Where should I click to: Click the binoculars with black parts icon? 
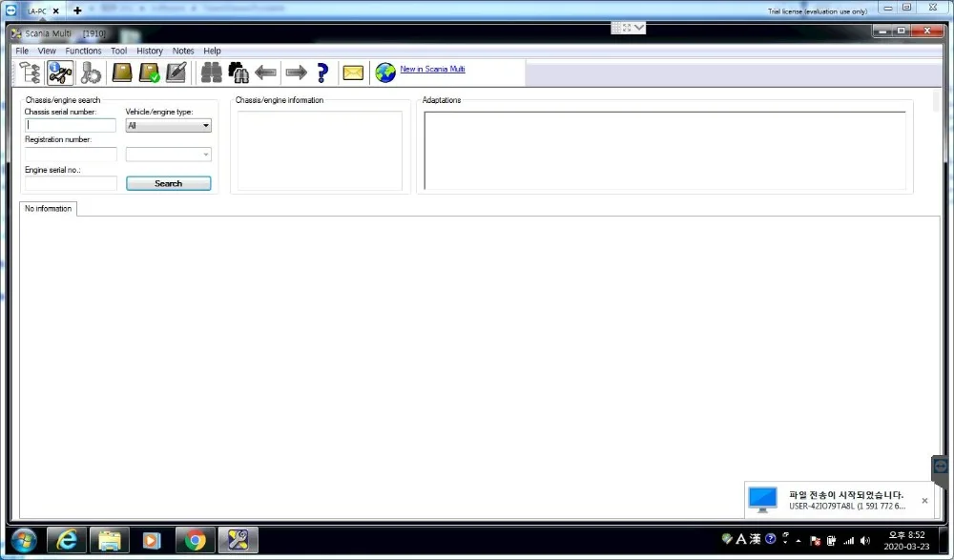tap(238, 73)
